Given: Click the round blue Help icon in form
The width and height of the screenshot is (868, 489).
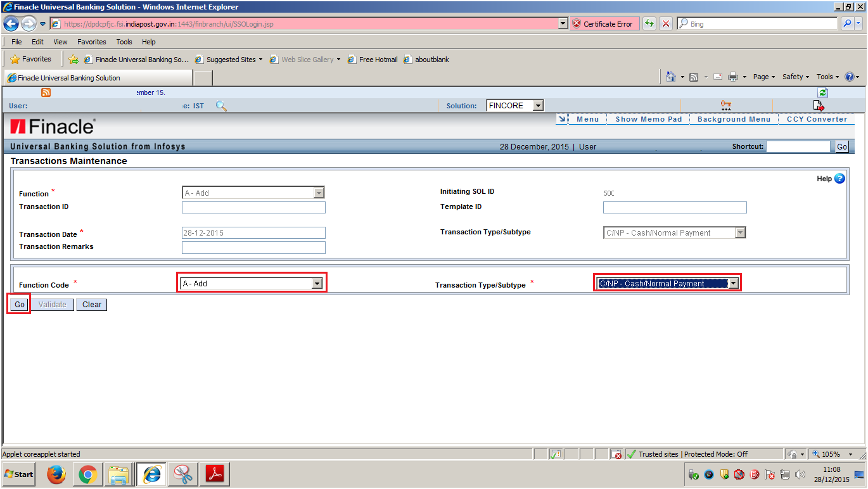Looking at the screenshot, I should point(839,179).
